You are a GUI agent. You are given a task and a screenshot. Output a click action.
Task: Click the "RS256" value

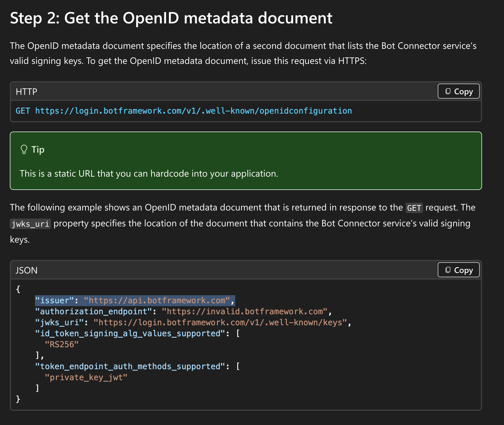coord(62,345)
